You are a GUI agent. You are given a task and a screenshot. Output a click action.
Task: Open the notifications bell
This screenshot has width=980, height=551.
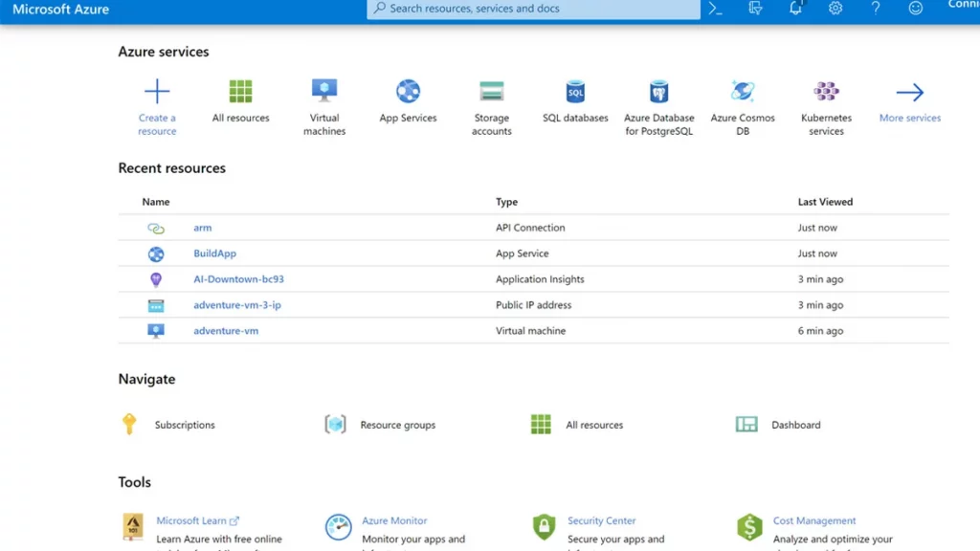tap(795, 9)
